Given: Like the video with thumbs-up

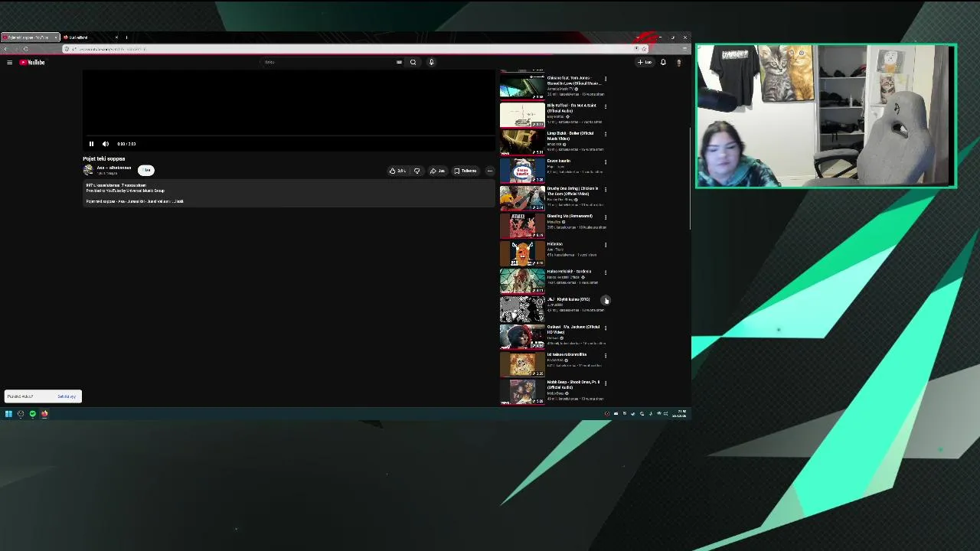Looking at the screenshot, I should [x=398, y=171].
